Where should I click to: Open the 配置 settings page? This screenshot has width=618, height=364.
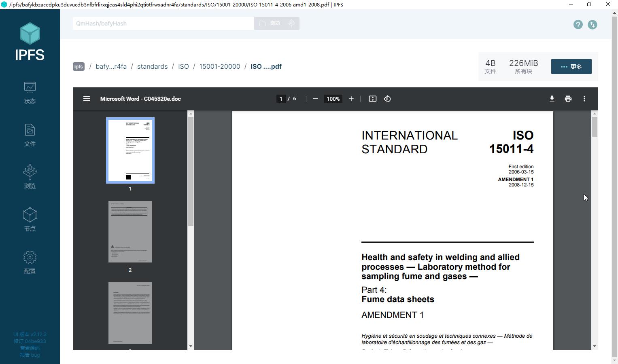[x=30, y=262]
